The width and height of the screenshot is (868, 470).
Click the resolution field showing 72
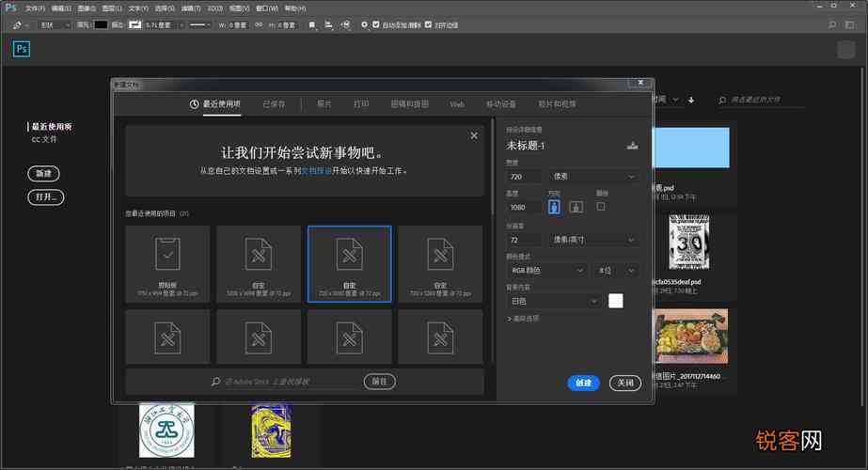pos(524,240)
